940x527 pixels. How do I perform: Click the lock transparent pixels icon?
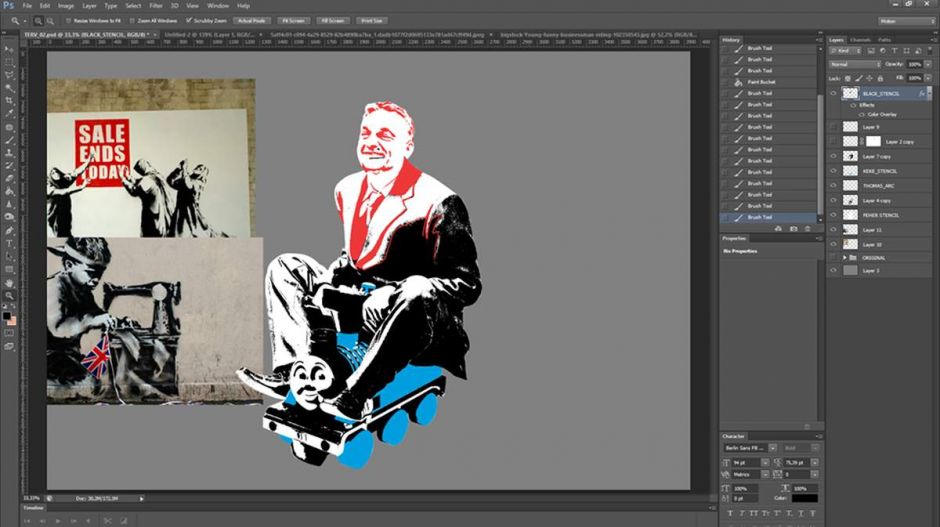coord(848,79)
